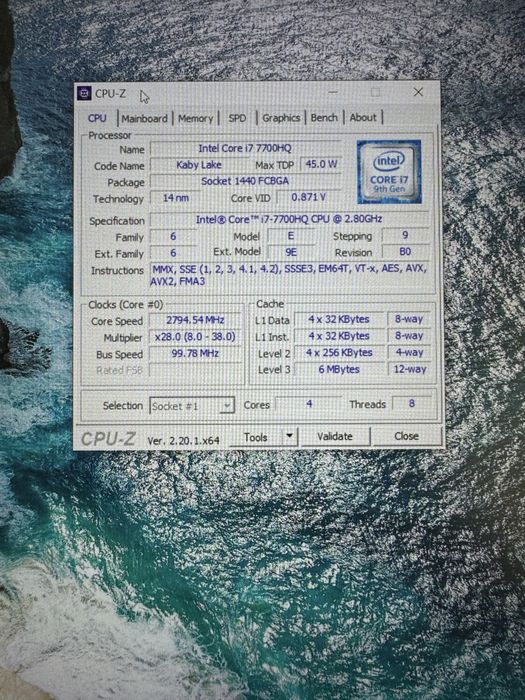Switch to the Mainboard tab
The image size is (525, 700).
coord(144,119)
